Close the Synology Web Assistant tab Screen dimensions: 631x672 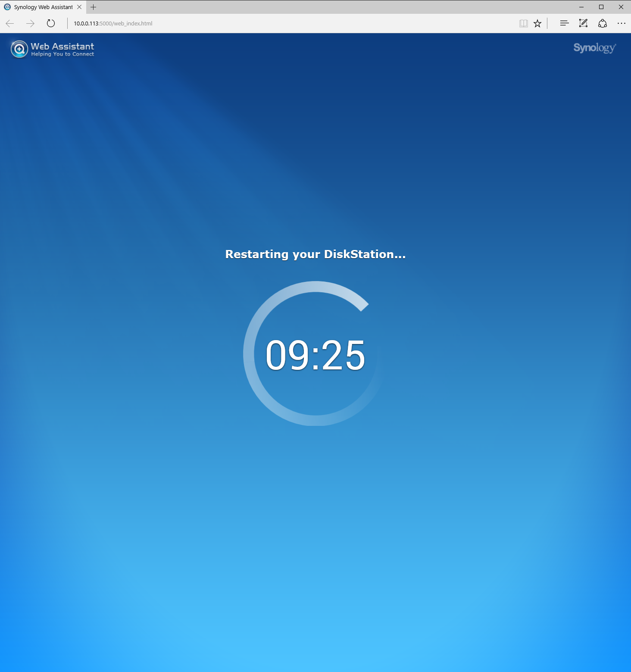[79, 7]
